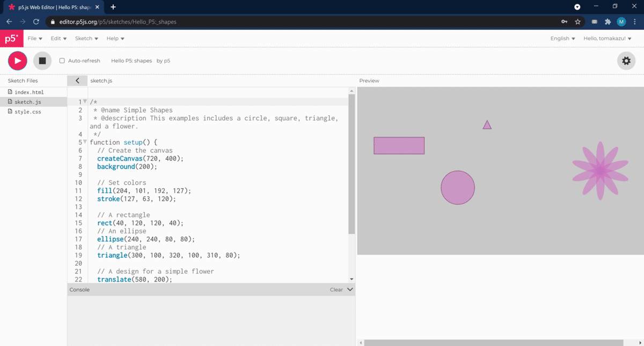Screen dimensions: 644x346
Task: Click the pink rectangle in preview
Action: pyautogui.click(x=399, y=146)
